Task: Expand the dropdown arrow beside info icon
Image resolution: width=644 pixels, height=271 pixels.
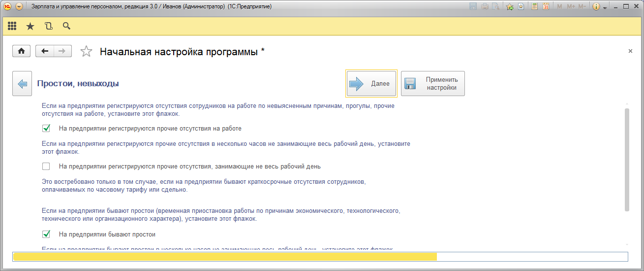Action: pos(605,7)
